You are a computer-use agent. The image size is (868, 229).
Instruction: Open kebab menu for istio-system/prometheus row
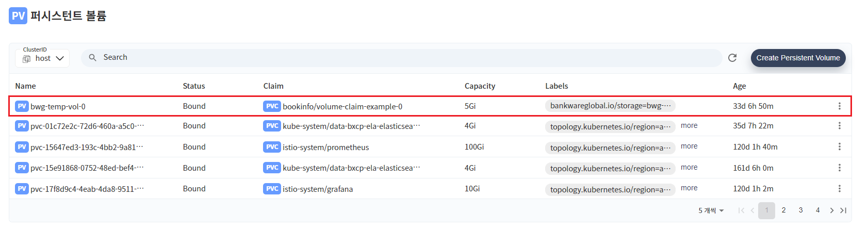(x=839, y=147)
